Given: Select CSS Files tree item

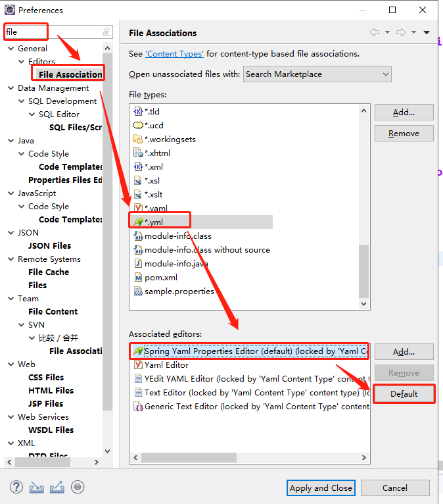Looking at the screenshot, I should pos(46,378).
